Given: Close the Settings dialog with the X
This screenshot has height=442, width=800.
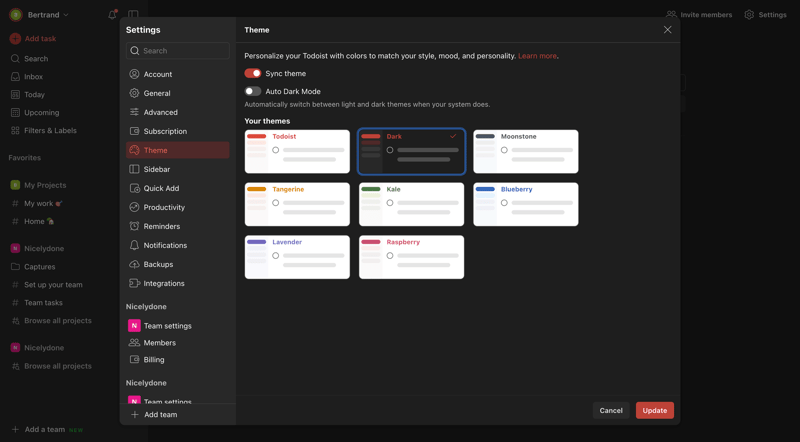Looking at the screenshot, I should coord(667,30).
